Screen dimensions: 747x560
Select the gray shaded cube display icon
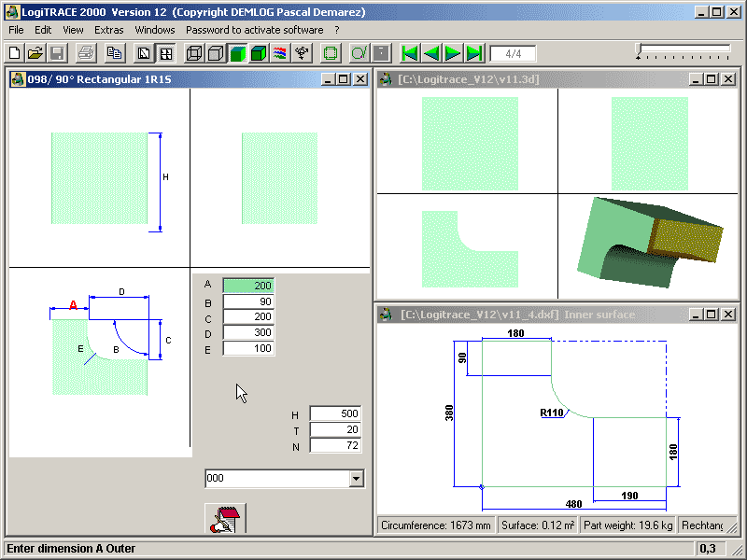216,53
